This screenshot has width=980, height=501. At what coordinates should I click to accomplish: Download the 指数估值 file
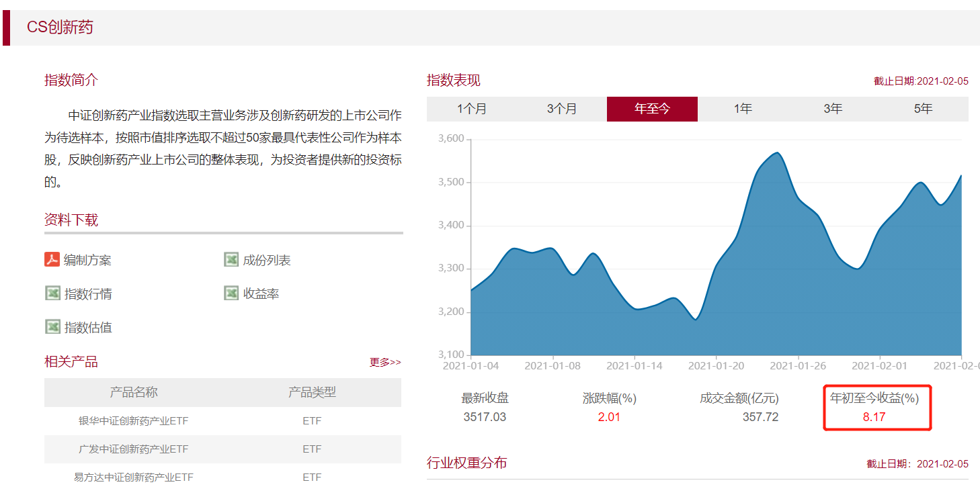point(87,327)
